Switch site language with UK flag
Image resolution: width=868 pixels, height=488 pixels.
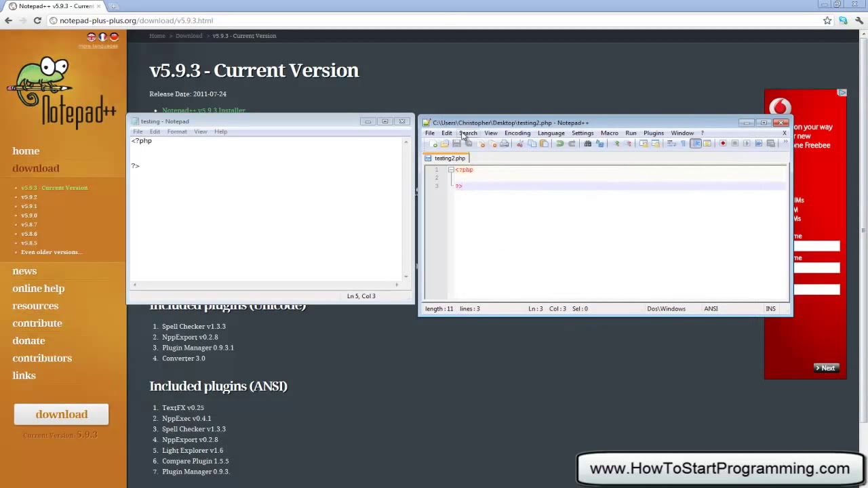pos(92,37)
